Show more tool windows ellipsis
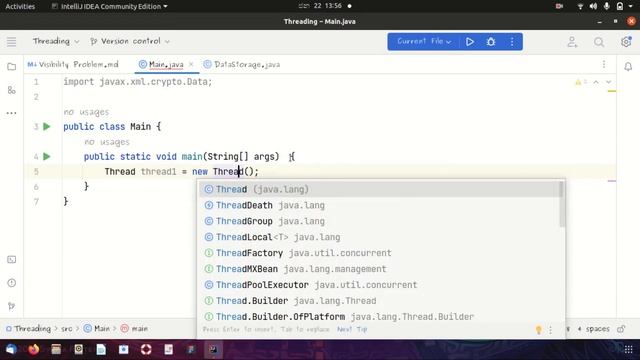 [11, 113]
